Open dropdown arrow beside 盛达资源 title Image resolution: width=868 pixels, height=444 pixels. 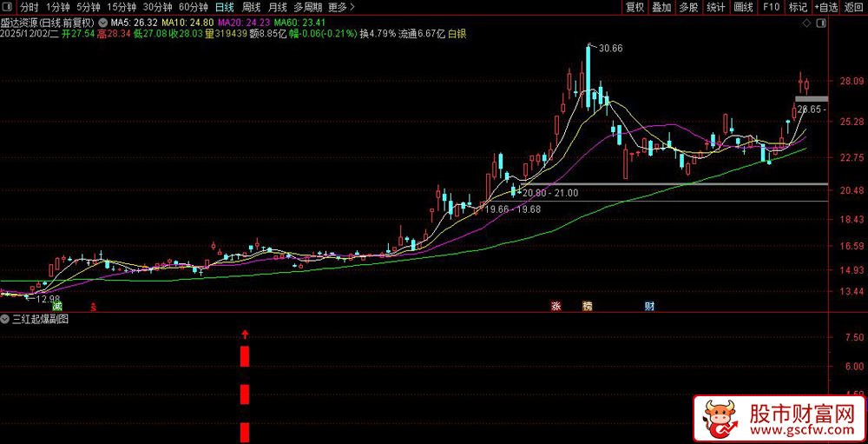[x=103, y=23]
